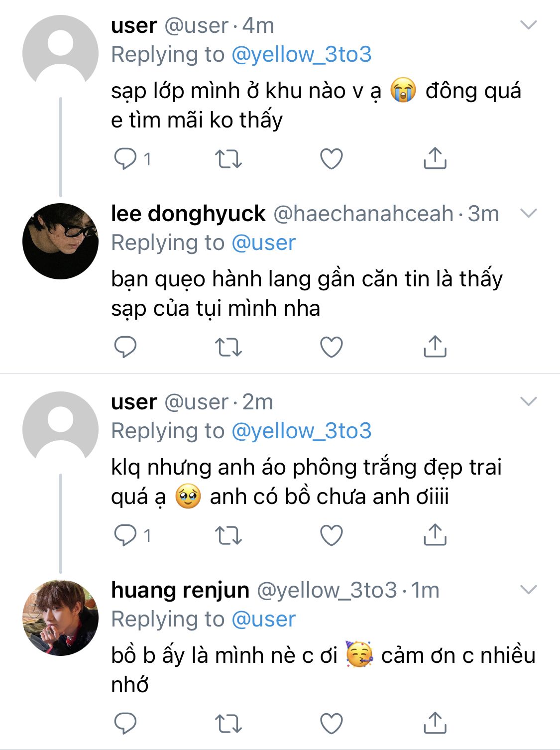
Task: Open reply box on lee donghyuck's tweet
Action: click(x=125, y=347)
